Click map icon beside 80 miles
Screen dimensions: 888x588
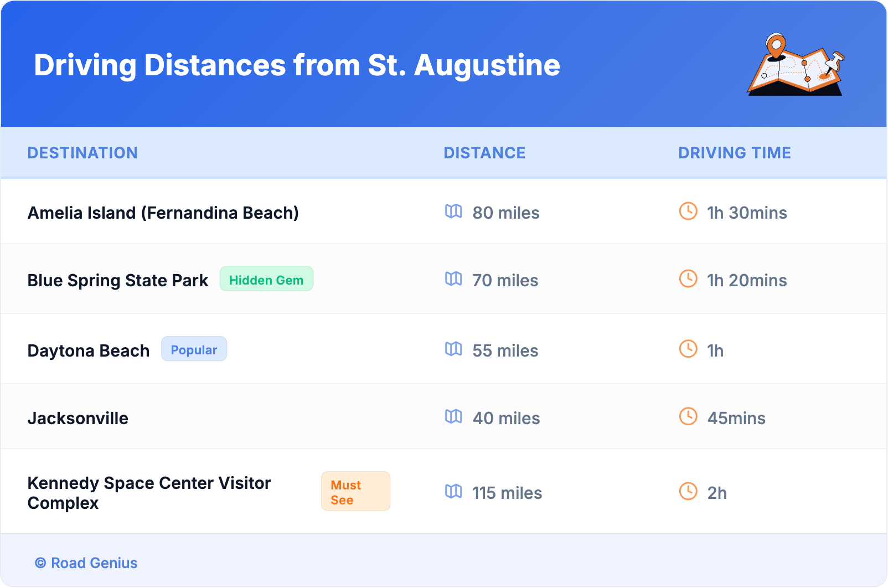click(x=453, y=212)
